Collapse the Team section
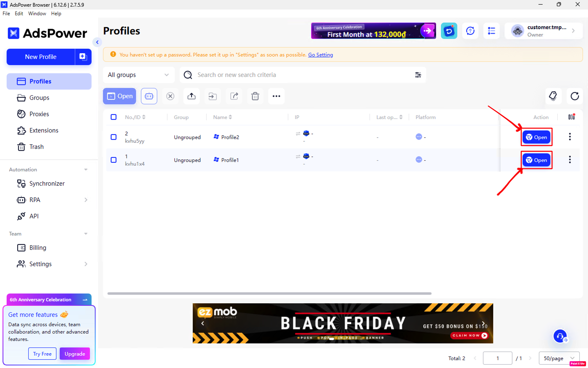Screen dimensions: 588x368 pos(86,234)
